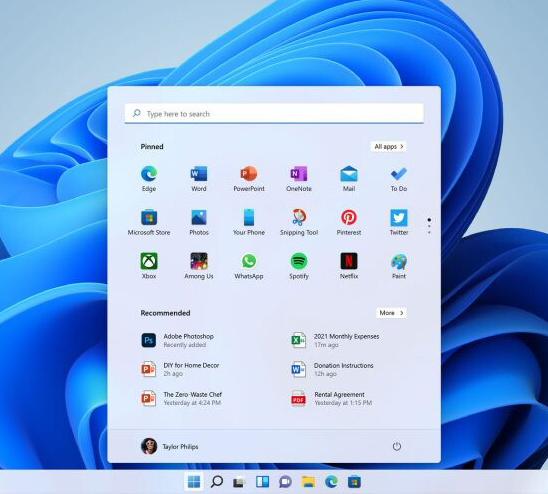Launch Among Us game

(x=199, y=266)
